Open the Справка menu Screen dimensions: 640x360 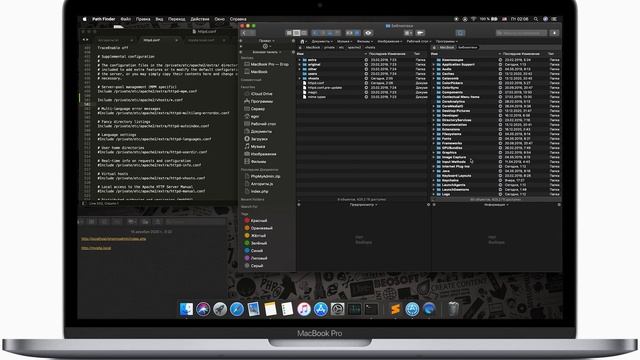pos(238,19)
